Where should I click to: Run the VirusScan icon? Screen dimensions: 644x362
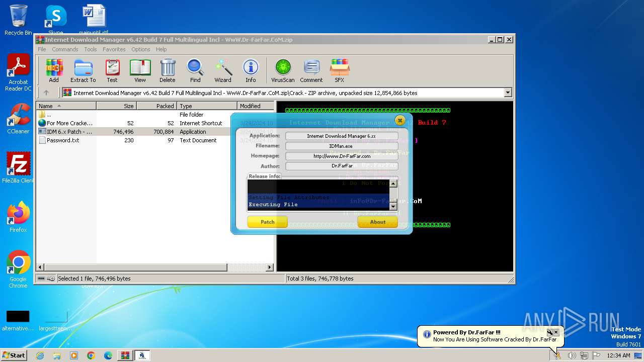point(283,71)
